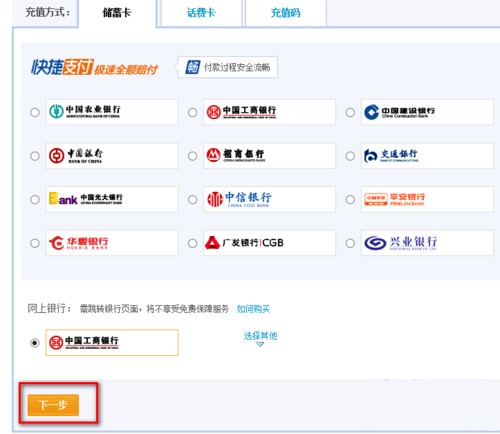Image resolution: width=500 pixels, height=434 pixels.
Task: Click the 华夏银行 logo card
Action: (112, 243)
